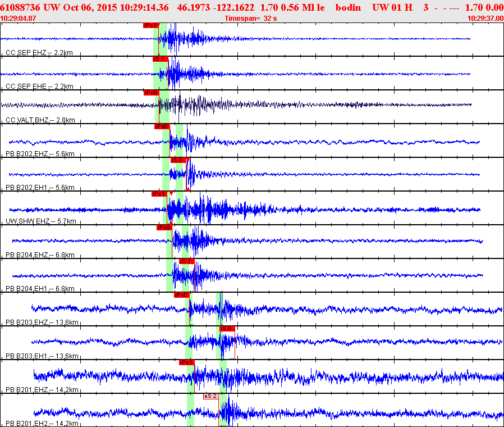Select the CC SEP EHZ channel label
The image size is (504, 427).
tap(39, 52)
